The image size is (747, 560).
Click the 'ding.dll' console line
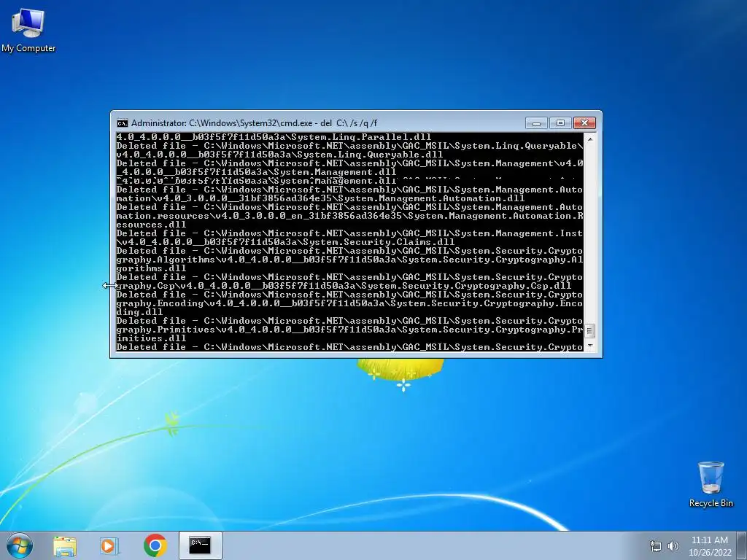point(139,312)
